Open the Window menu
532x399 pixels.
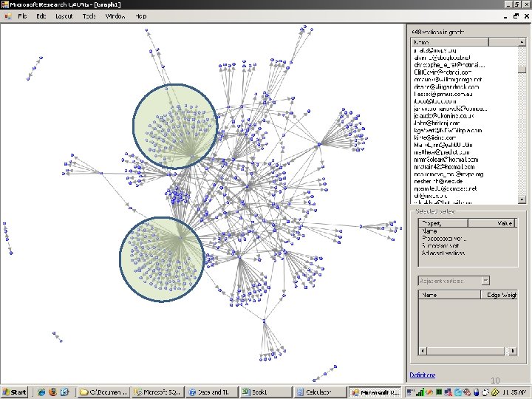pos(115,16)
